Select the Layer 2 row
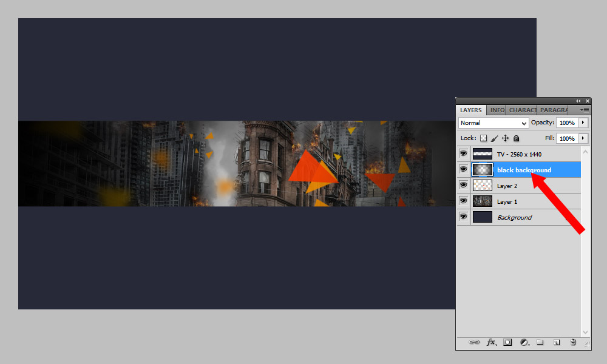 (x=519, y=186)
